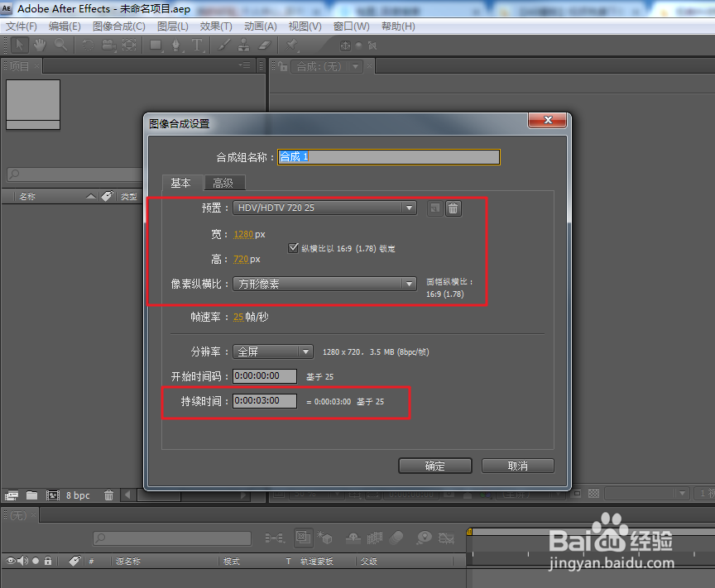Screen dimensions: 715x588
Task: Click the project panel trash icon
Action: [x=108, y=495]
